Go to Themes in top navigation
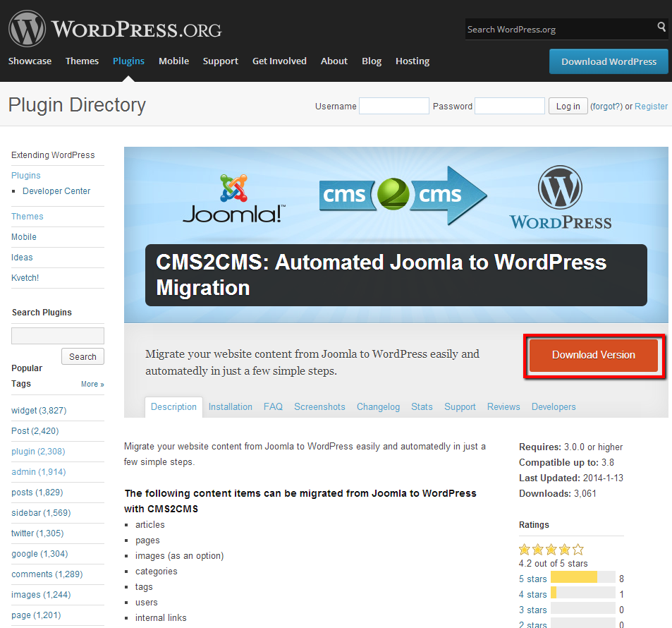 [x=82, y=61]
